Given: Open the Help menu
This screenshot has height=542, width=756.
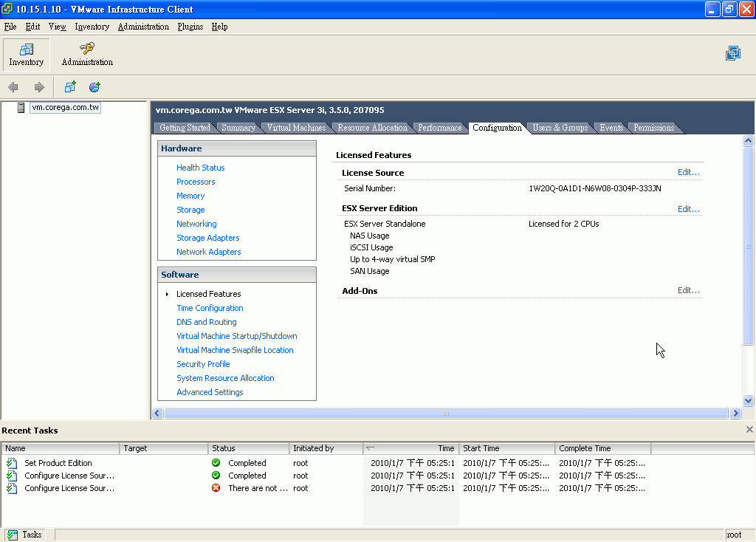Looking at the screenshot, I should [x=219, y=27].
